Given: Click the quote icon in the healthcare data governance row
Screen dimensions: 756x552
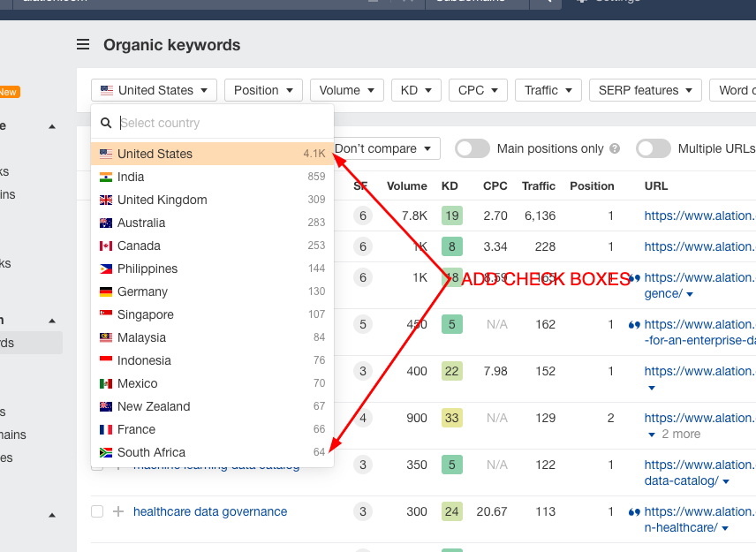Looking at the screenshot, I should tap(633, 511).
